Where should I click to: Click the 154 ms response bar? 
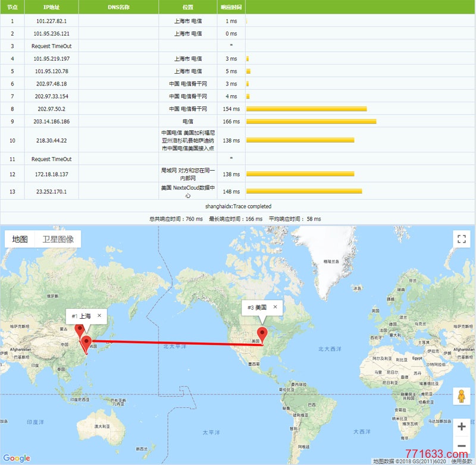pyautogui.click(x=306, y=109)
